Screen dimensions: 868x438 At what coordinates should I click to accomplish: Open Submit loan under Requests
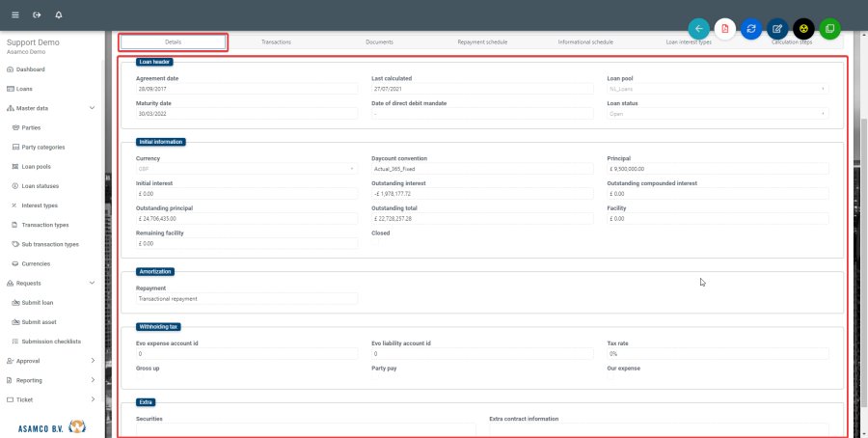38,302
